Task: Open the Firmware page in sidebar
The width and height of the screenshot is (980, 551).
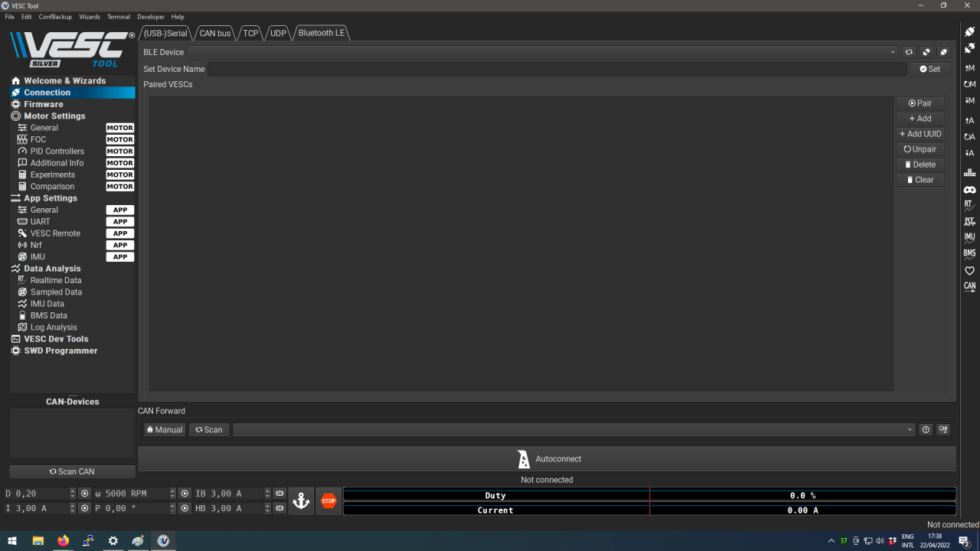Action: [72, 104]
